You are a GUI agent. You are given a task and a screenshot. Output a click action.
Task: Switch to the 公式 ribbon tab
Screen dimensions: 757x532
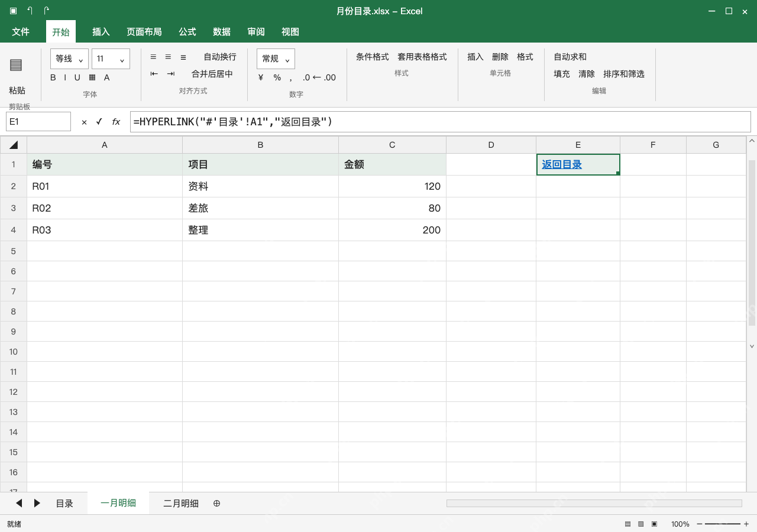pyautogui.click(x=187, y=32)
